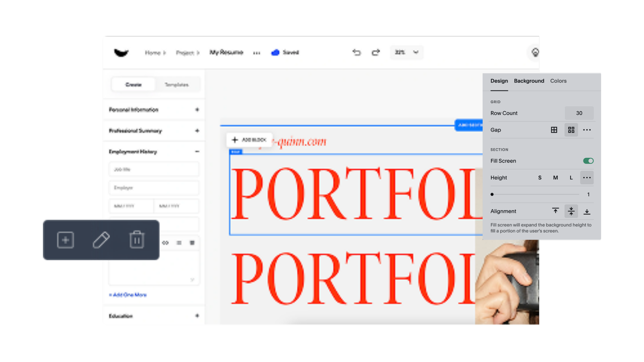Select the no-gap grid icon for Gap
This screenshot has height=362, width=644.
tap(554, 130)
